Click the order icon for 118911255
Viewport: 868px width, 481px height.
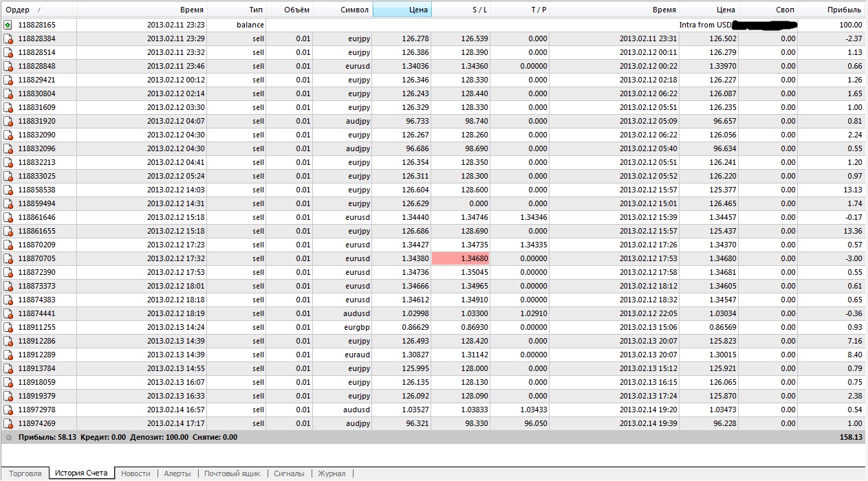click(x=8, y=327)
